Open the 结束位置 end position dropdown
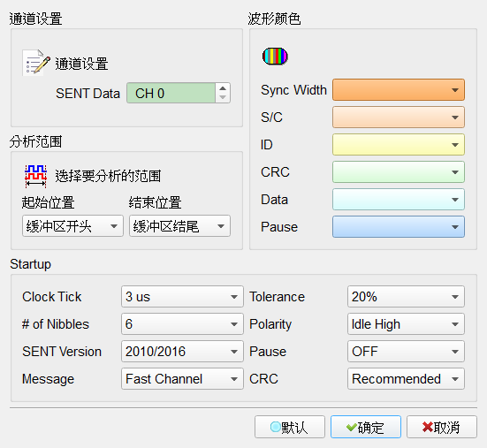 (x=179, y=225)
